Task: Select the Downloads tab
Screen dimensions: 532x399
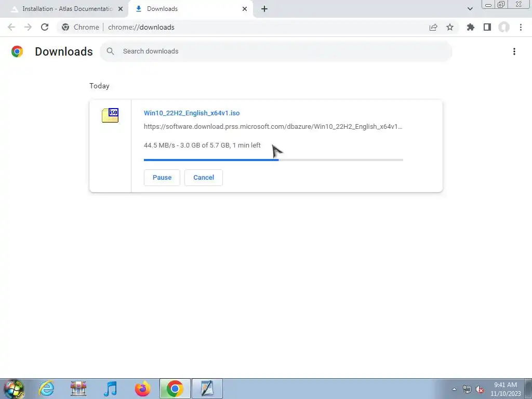Action: click(191, 9)
